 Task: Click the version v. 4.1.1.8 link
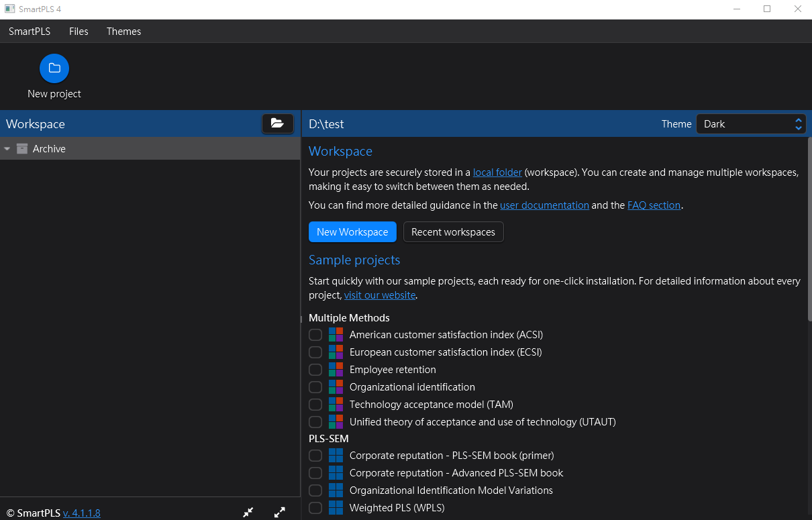point(82,513)
